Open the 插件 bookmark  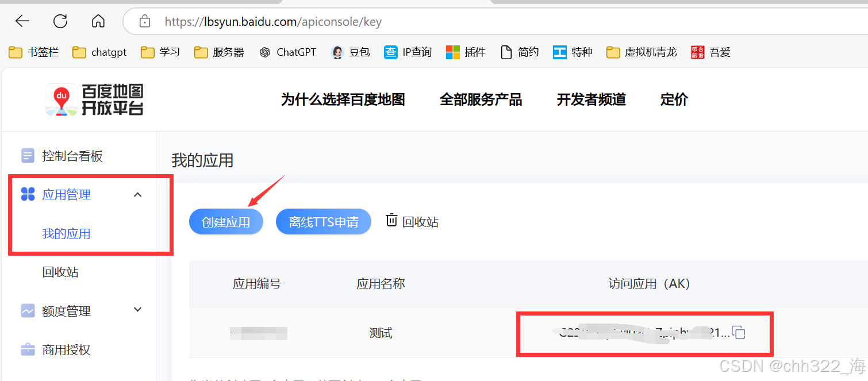coord(466,52)
